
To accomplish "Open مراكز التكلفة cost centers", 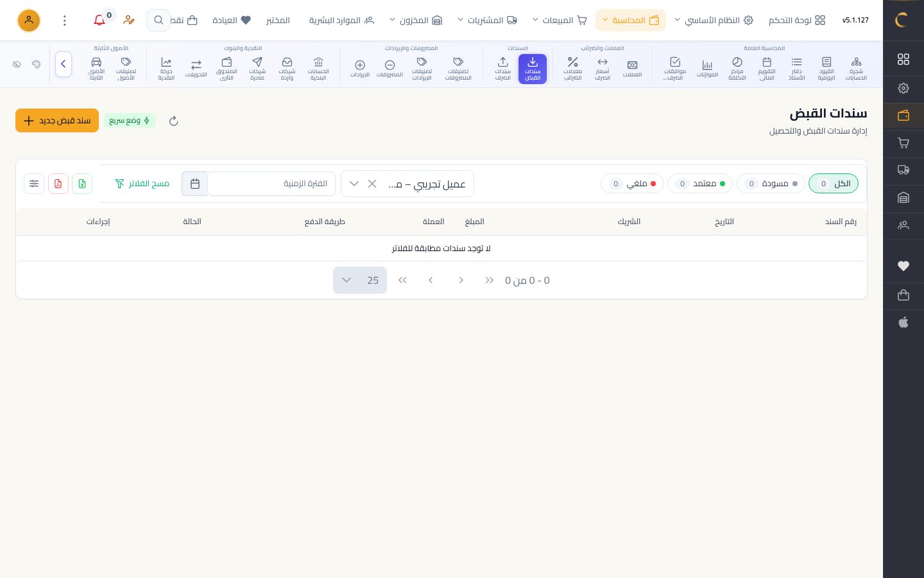I will click(737, 69).
